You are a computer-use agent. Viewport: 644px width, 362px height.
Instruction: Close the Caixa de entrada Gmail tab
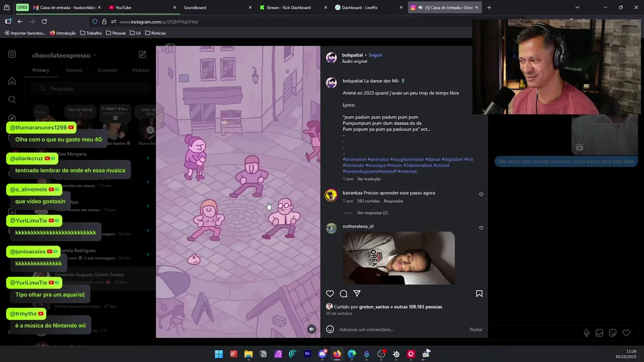pos(99,8)
